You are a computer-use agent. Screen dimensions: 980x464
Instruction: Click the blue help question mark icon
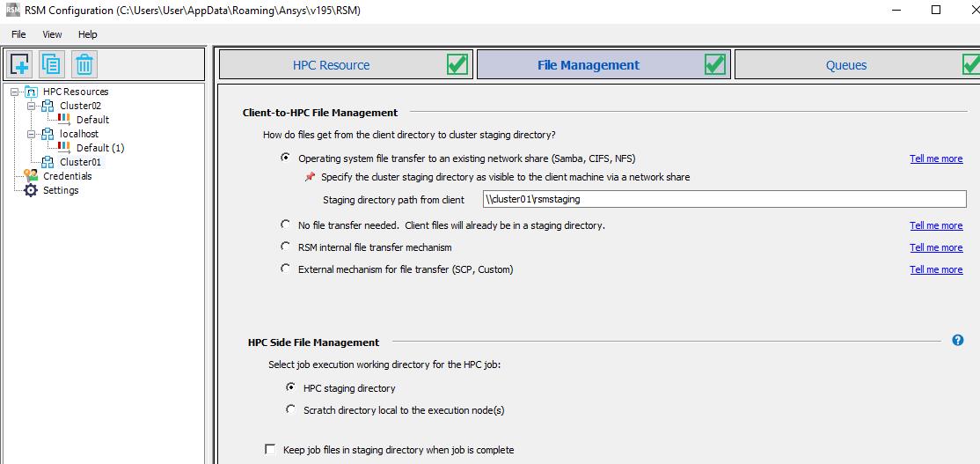point(957,340)
